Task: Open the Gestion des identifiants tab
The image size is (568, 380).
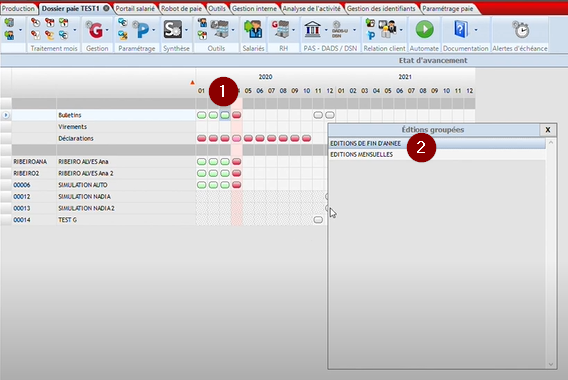Action: (381, 8)
